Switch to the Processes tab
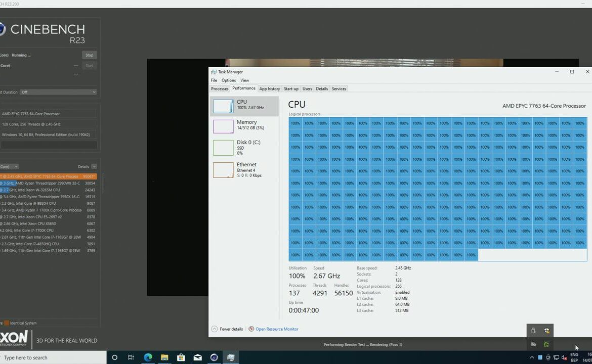Viewport: 592px width, 364px height. [x=219, y=88]
